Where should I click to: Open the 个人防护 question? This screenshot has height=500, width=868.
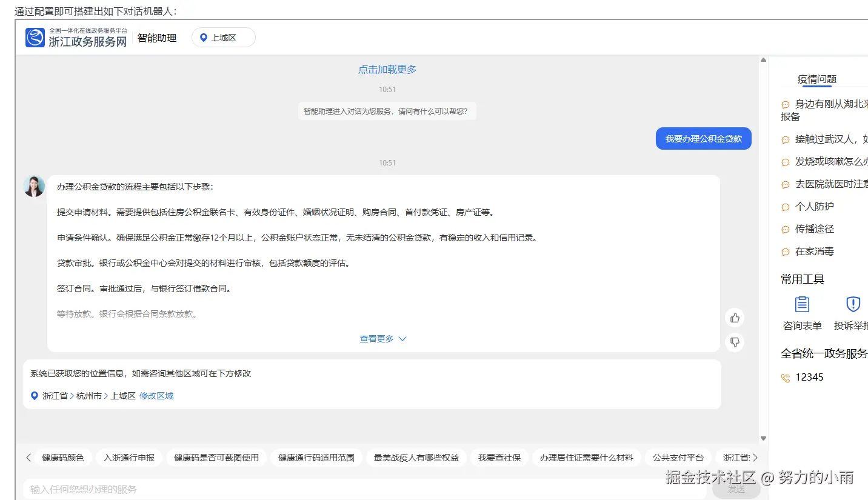pos(815,207)
